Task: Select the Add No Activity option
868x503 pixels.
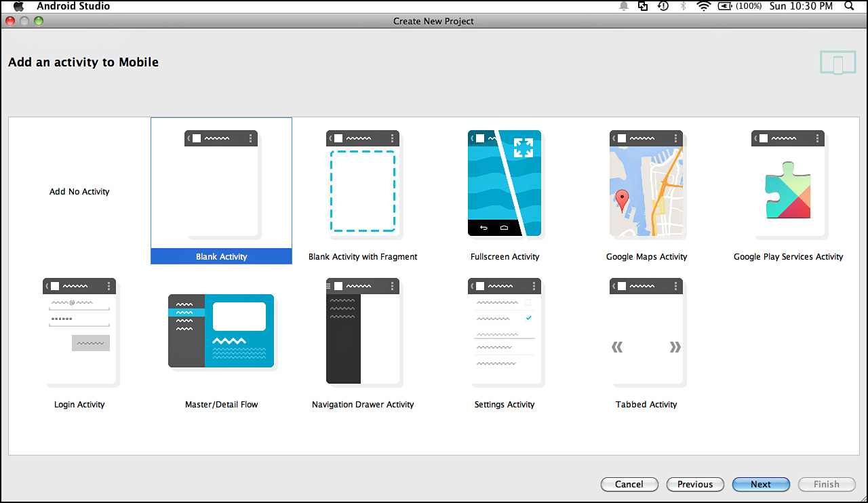Action: (x=79, y=192)
